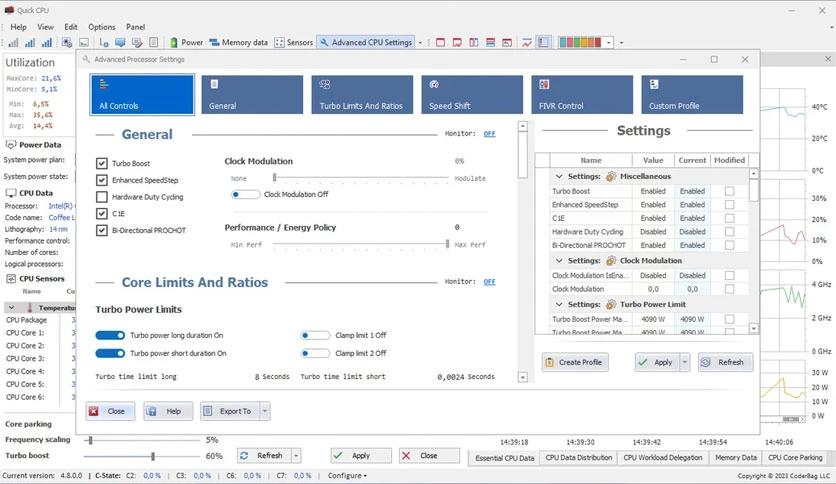Select the General tile
Image resolution: width=836 pixels, height=484 pixels.
pos(252,95)
